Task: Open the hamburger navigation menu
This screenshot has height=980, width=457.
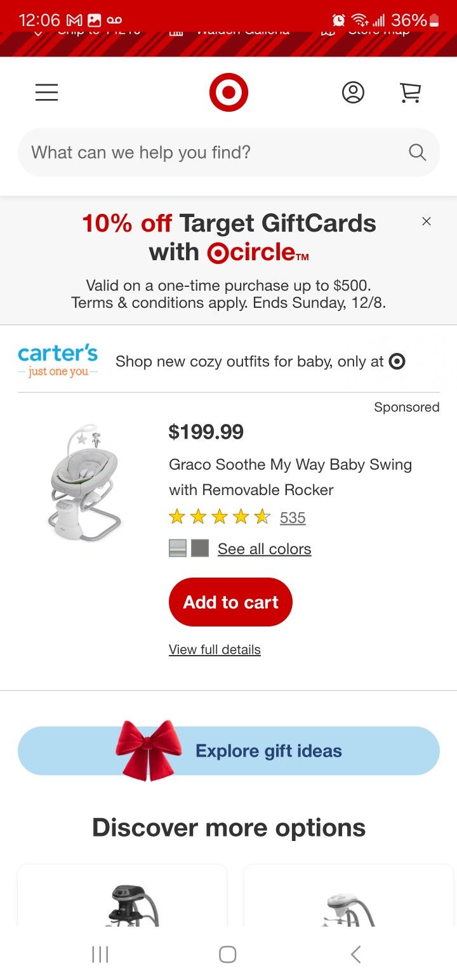Action: [x=46, y=93]
